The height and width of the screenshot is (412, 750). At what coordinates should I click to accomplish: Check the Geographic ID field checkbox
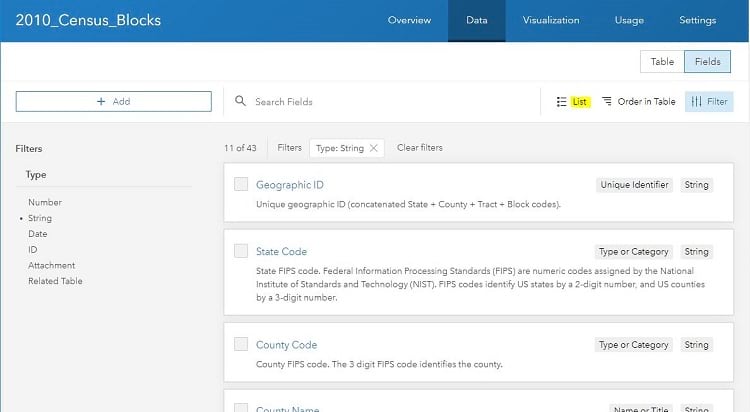click(241, 184)
